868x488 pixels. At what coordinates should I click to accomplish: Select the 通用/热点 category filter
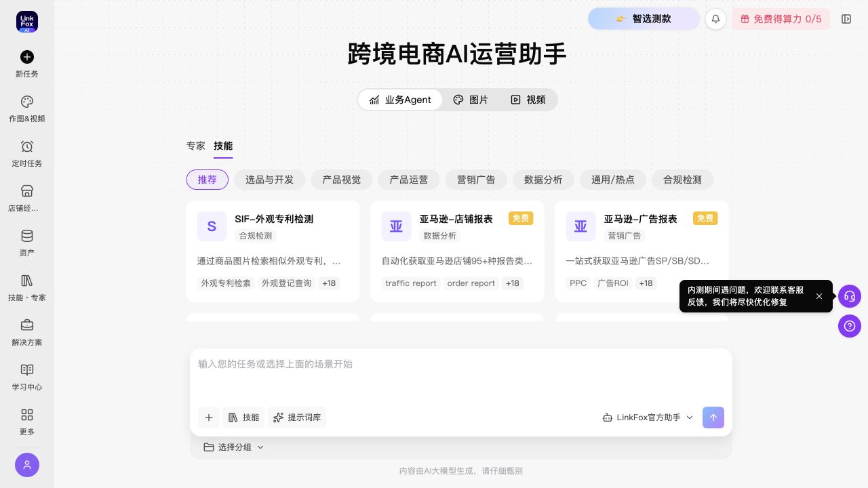(x=613, y=180)
